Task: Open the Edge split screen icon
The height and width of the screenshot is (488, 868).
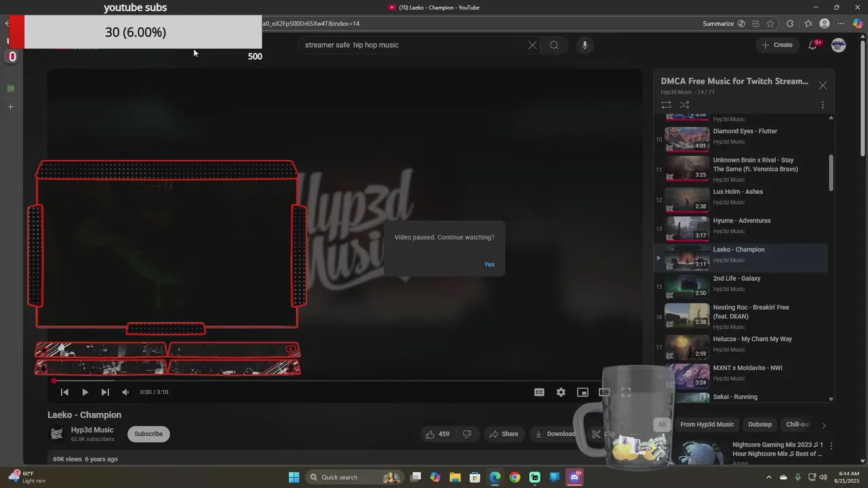Action: tap(755, 24)
